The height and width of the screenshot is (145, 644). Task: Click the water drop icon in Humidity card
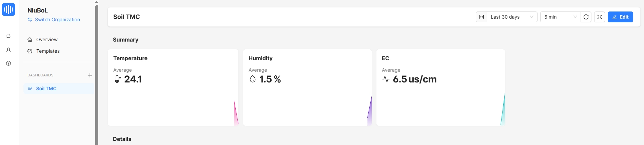click(252, 79)
